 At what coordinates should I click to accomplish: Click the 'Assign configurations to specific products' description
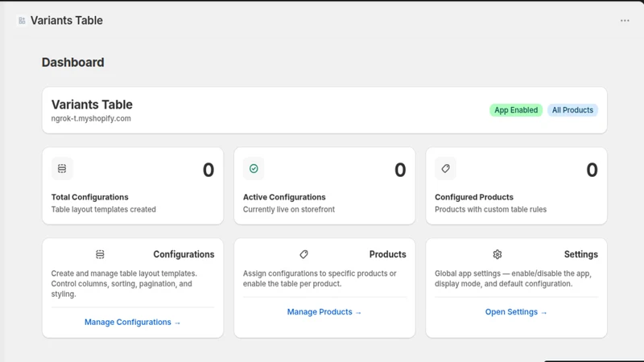[x=320, y=278]
